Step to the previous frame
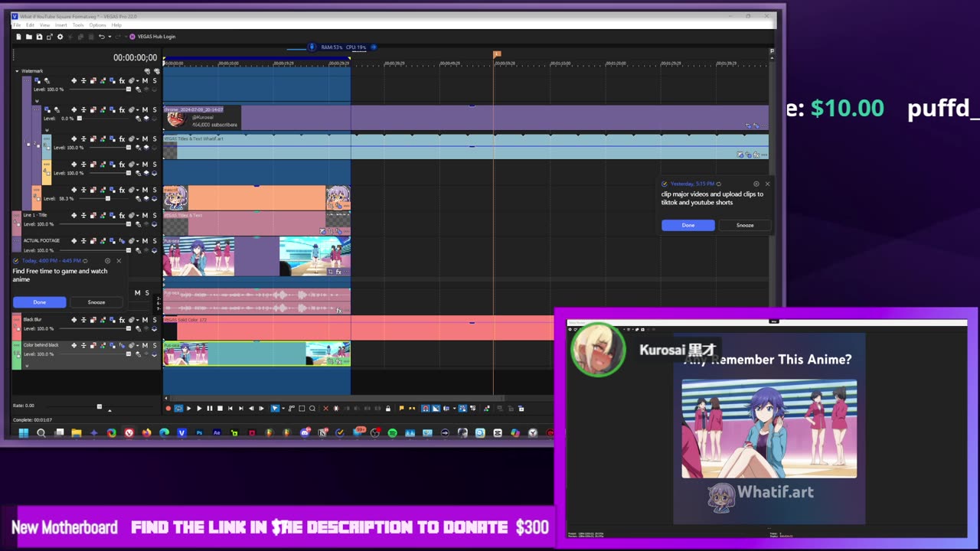980x551 pixels. click(251, 408)
